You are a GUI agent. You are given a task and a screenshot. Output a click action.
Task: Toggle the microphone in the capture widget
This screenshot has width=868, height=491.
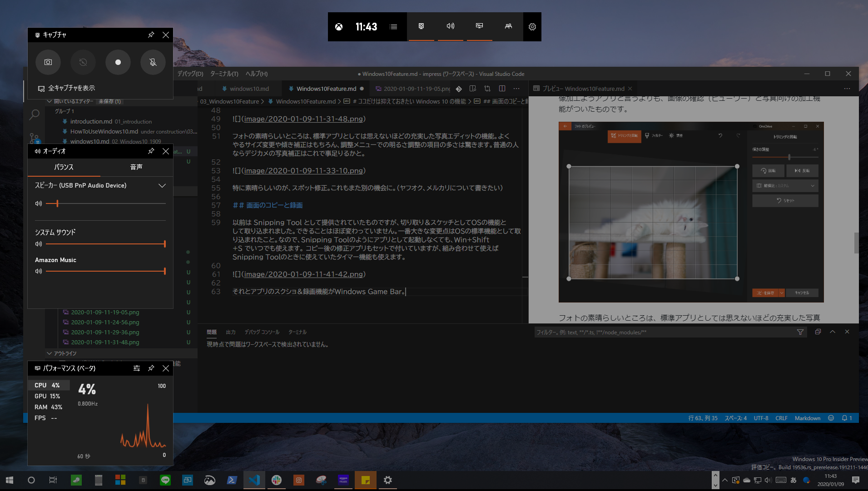click(x=153, y=62)
